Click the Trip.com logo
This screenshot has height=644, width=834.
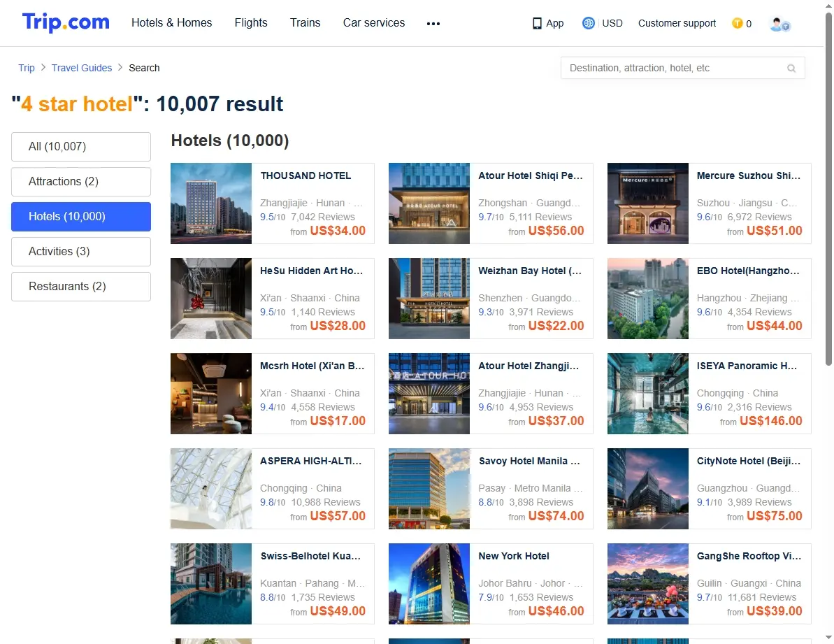tap(66, 22)
